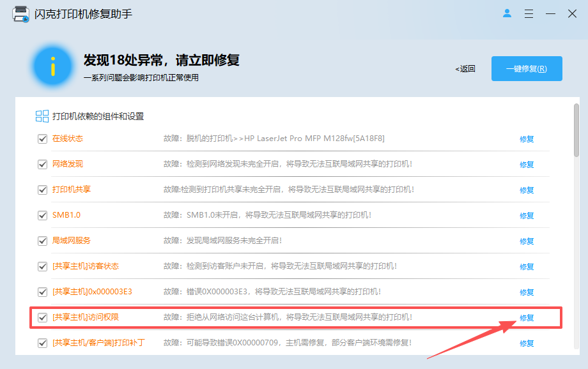Uncheck the SMB1.0 checkbox
Image resolution: width=588 pixels, height=369 pixels.
coord(43,215)
